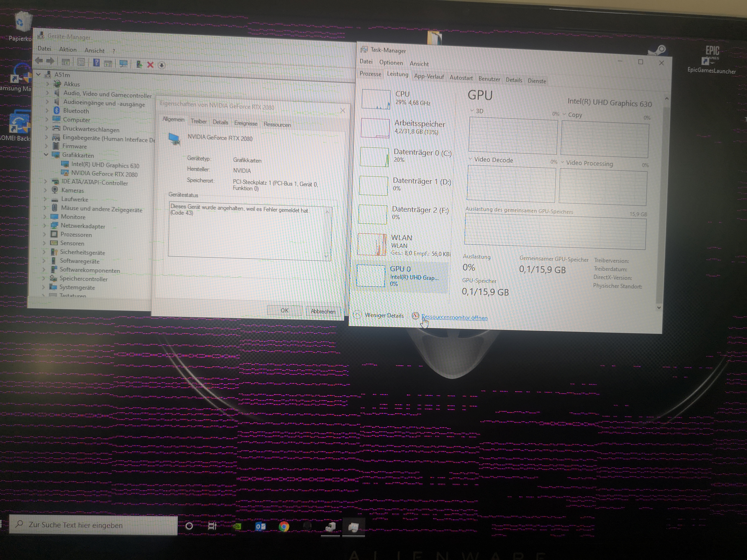This screenshot has height=560, width=747.
Task: Click the Task-Manager vertical scrollbar down arrow
Action: [659, 307]
